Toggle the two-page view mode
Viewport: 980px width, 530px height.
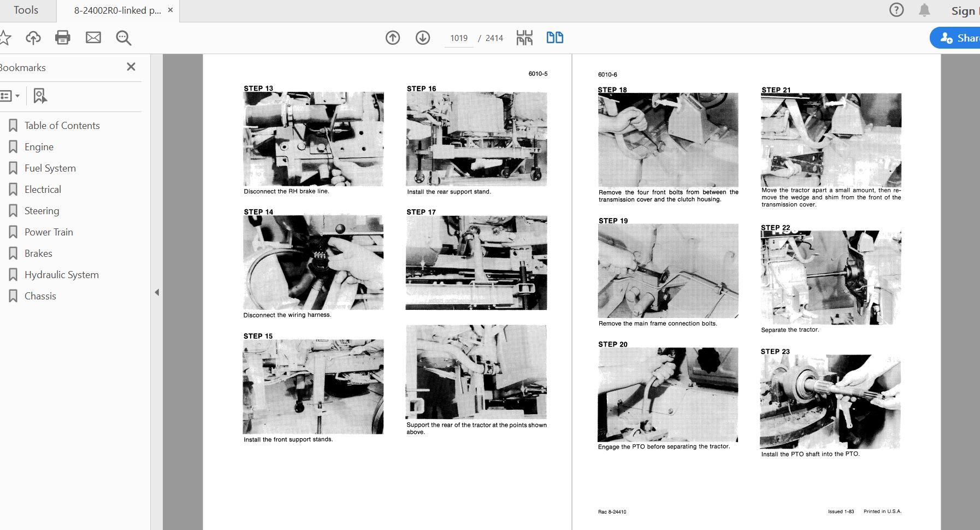[555, 38]
